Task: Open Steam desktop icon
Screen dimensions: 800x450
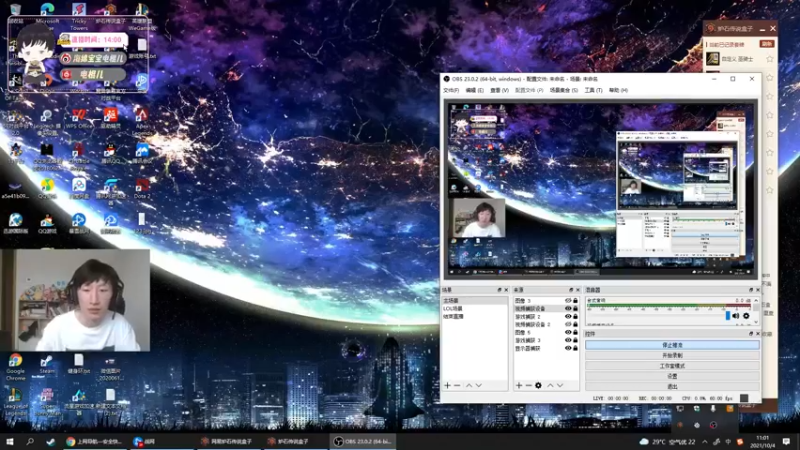Action: [47, 365]
